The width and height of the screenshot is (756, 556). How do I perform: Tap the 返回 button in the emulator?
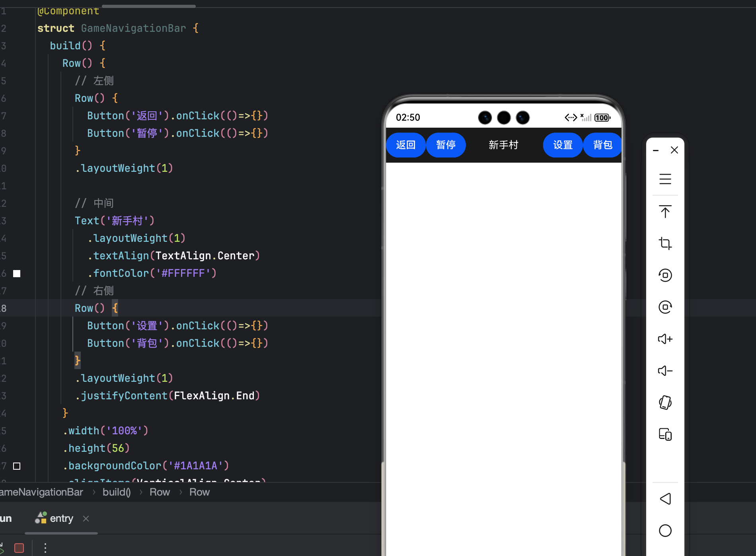tap(405, 145)
